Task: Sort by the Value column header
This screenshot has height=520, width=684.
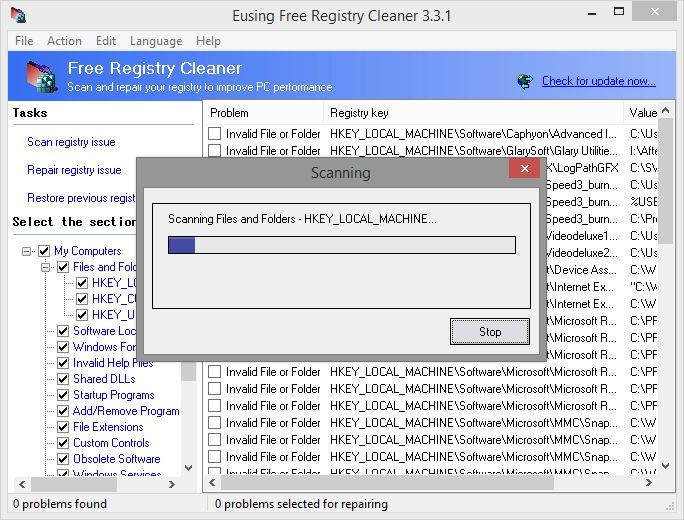Action: click(x=641, y=113)
